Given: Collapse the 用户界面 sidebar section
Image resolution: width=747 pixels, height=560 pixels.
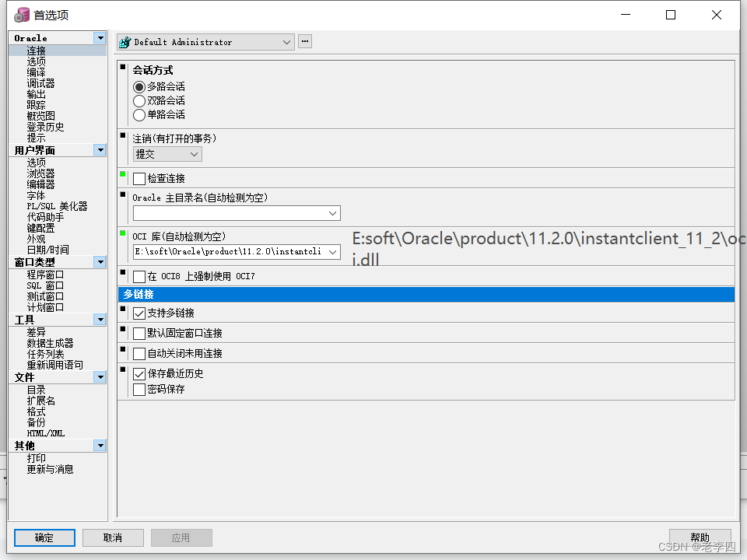Looking at the screenshot, I should point(100,149).
